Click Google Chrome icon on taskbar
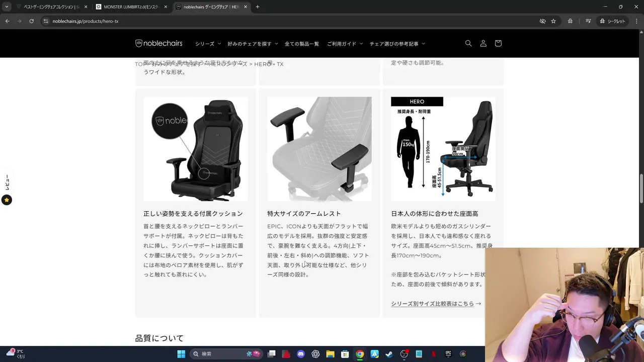Viewport: 644px width, 362px height. tap(360, 354)
